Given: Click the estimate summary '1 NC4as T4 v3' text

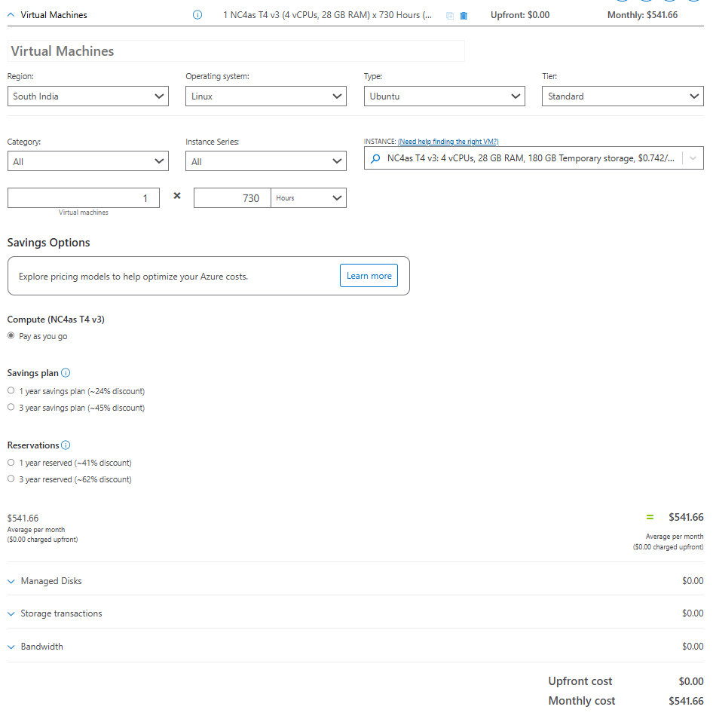Looking at the screenshot, I should (327, 15).
